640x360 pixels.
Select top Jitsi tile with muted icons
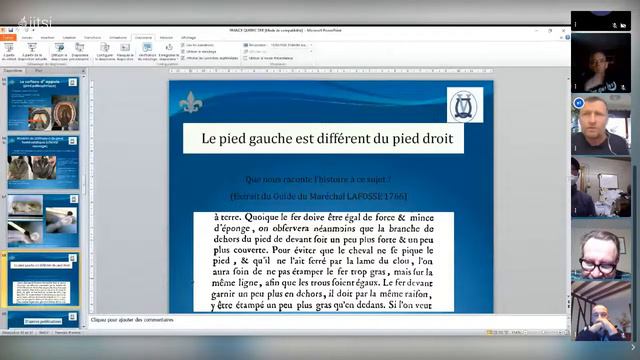click(x=600, y=21)
